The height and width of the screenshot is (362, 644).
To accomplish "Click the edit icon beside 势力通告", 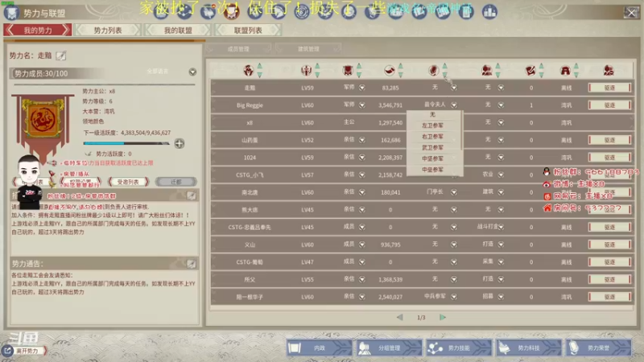I will pos(192,264).
